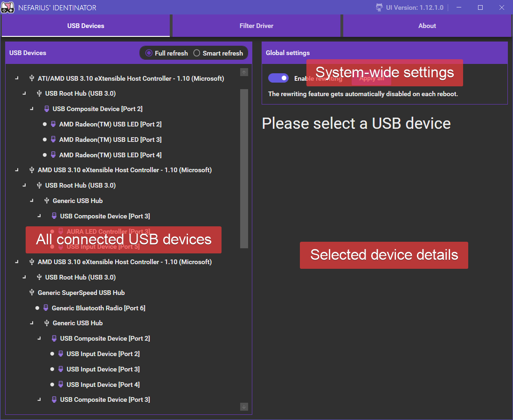
Task: Toggle the Enable rewriting switch
Action: (278, 78)
